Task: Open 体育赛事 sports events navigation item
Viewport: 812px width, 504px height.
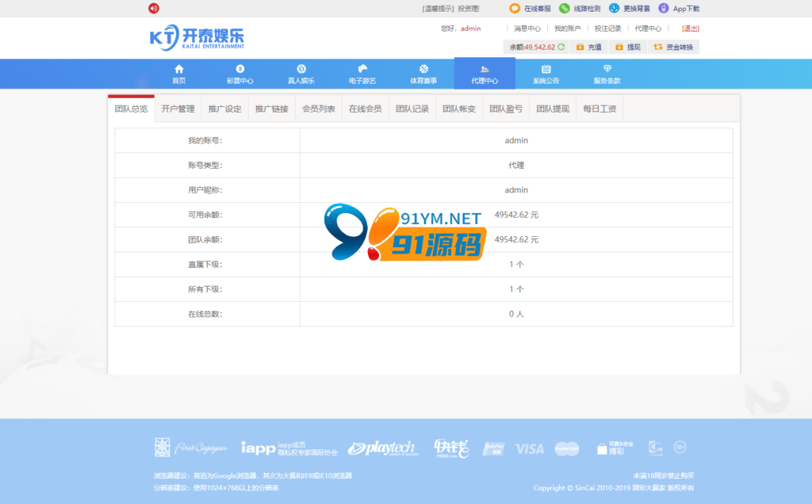Action: coord(423,74)
